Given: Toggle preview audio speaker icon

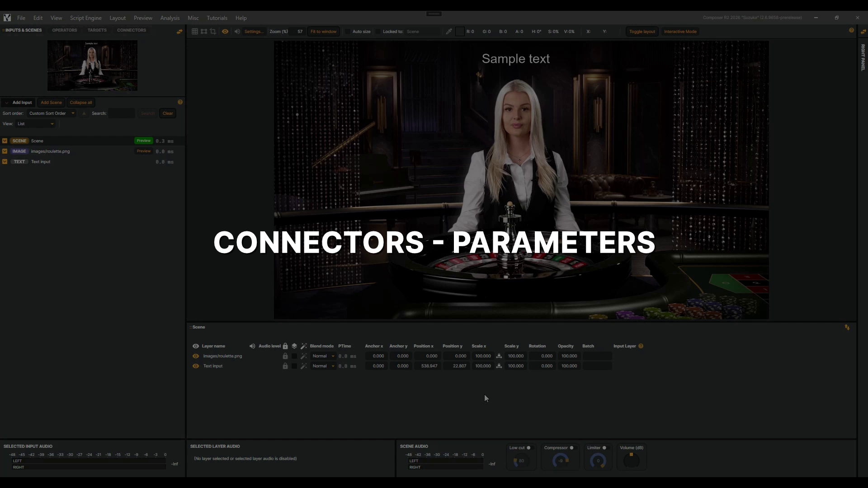Looking at the screenshot, I should (237, 32).
